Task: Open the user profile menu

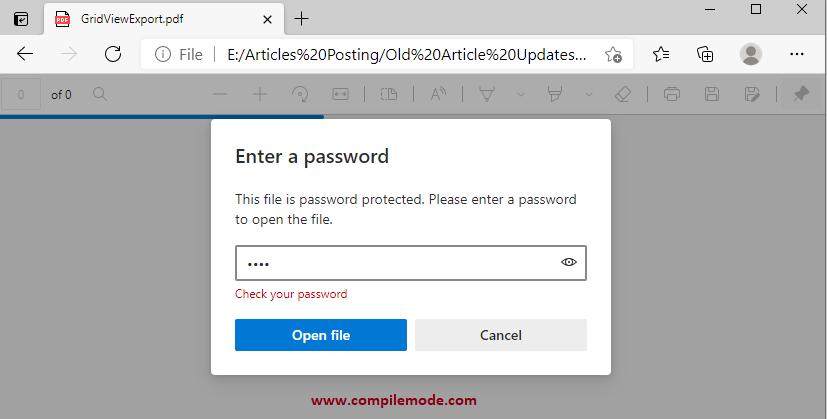Action: [750, 54]
